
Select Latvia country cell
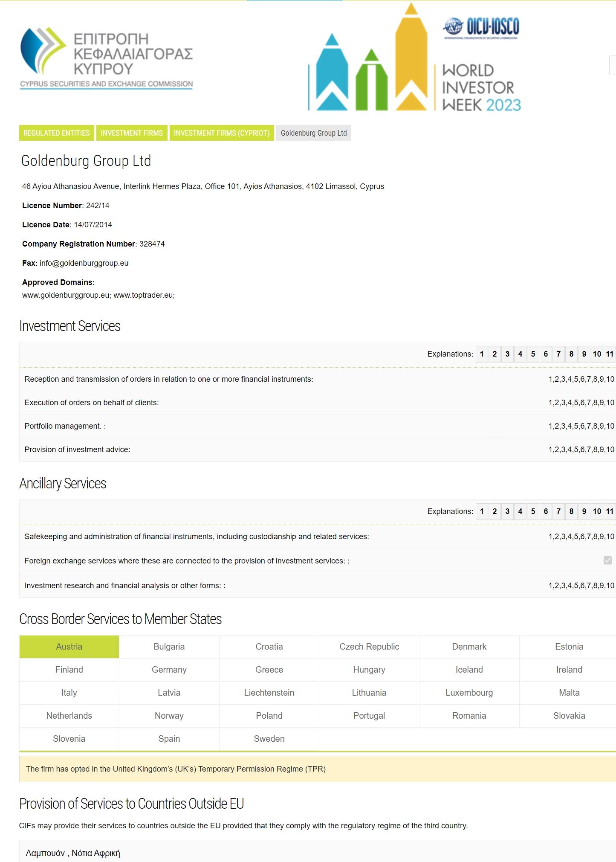[x=169, y=693]
